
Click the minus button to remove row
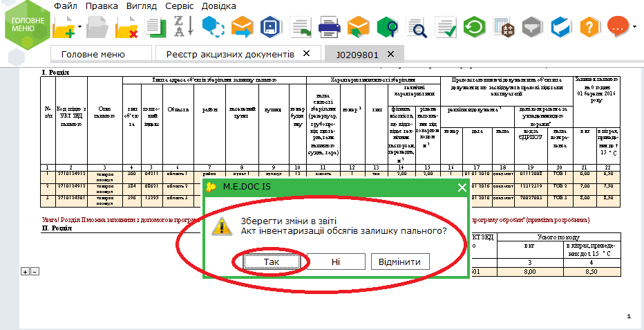pos(35,272)
